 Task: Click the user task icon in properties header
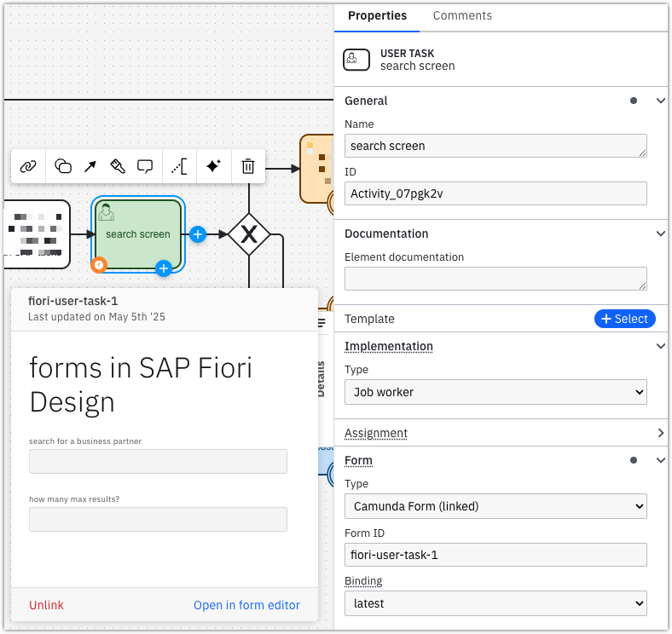click(x=356, y=60)
